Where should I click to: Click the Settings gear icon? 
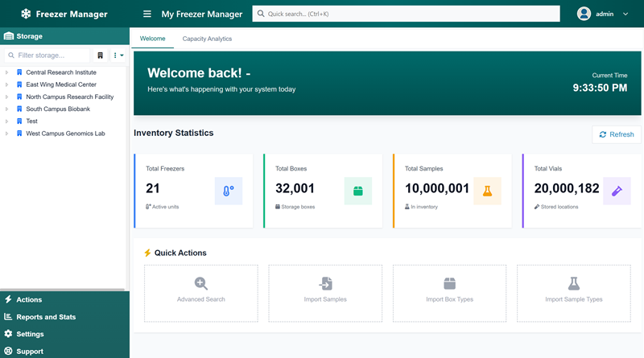point(8,334)
